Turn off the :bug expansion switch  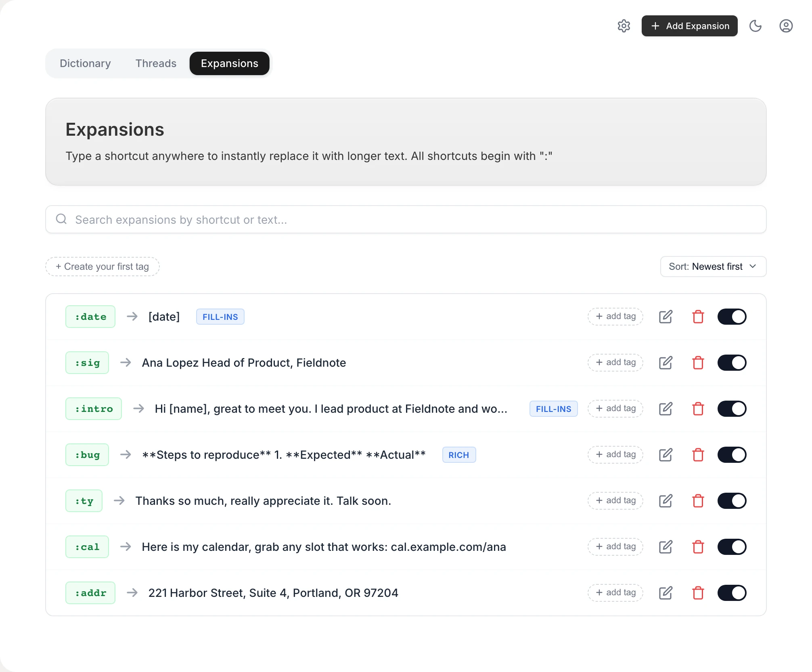coord(732,455)
